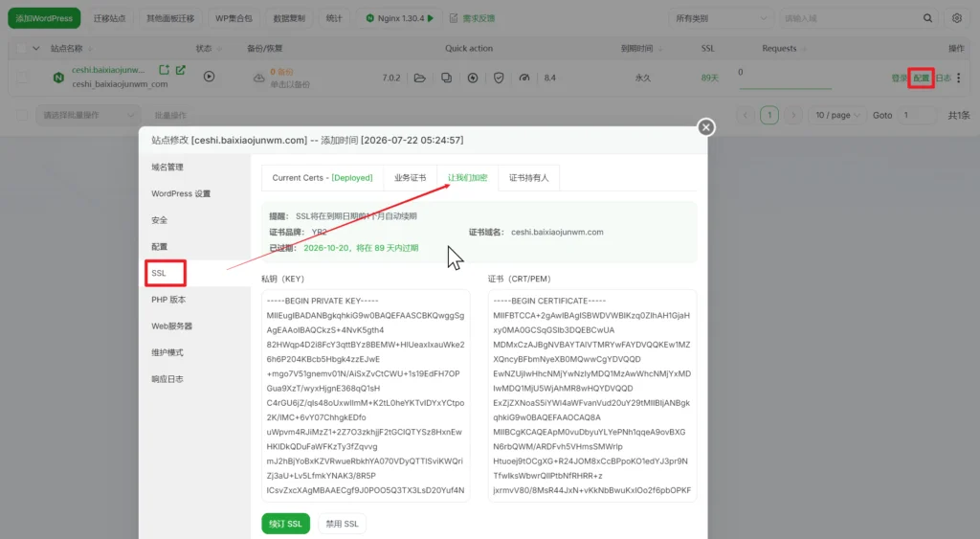Open the 所有类别 category dropdown
The width and height of the screenshot is (980, 539).
pos(721,18)
